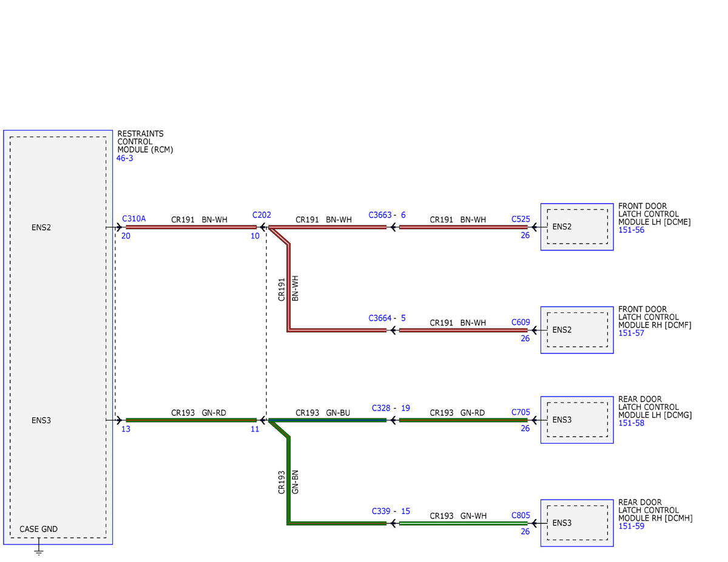Click the ground symbol below CASE GND

point(39,551)
